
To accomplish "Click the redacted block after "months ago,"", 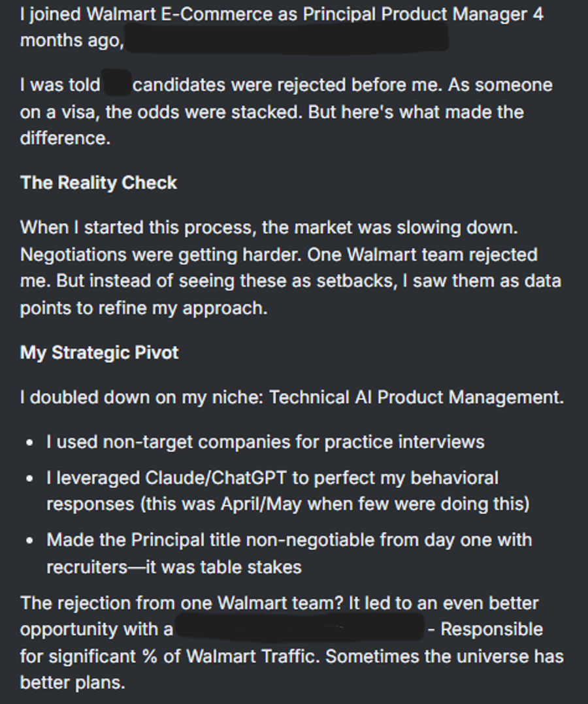I will tap(286, 40).
